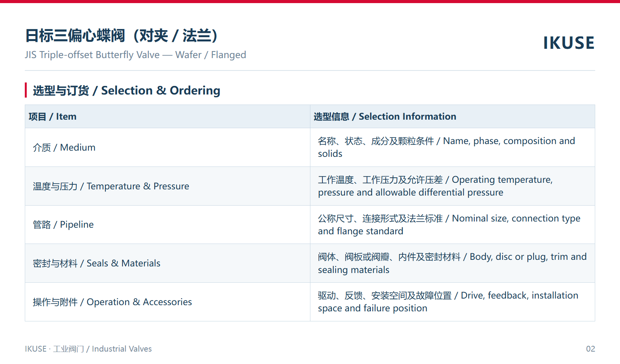Screen dimensions: 620x364
Task: Click the Body, disc or plug description cell
Action: pyautogui.click(x=453, y=263)
